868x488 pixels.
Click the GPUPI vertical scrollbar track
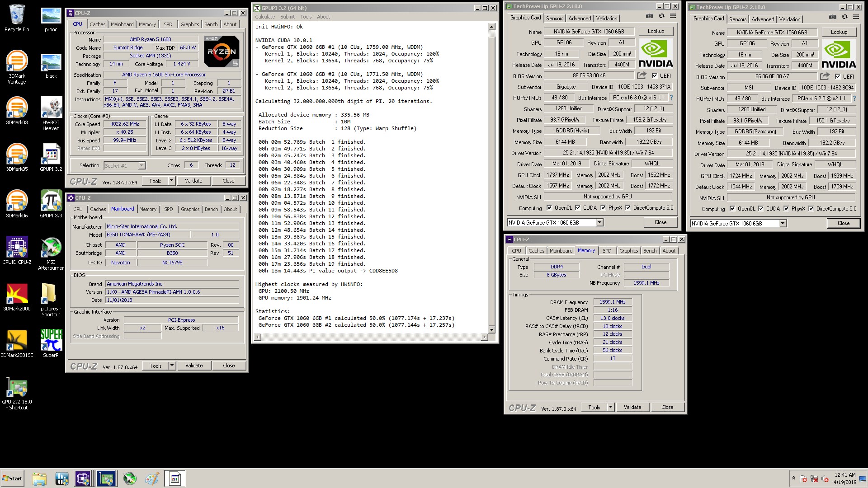pyautogui.click(x=492, y=178)
